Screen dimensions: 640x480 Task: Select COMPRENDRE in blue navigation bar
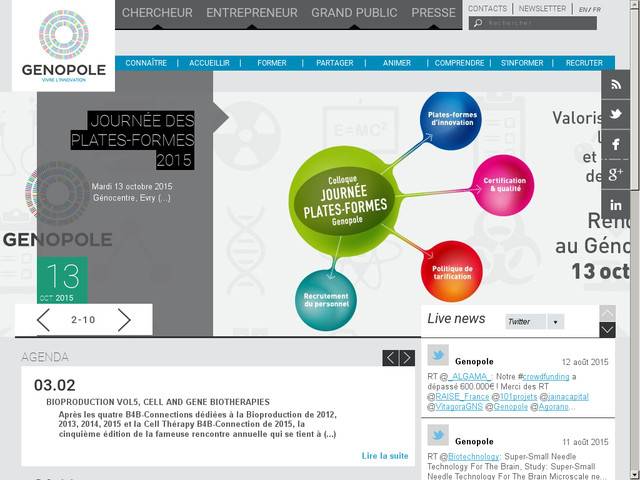click(460, 63)
